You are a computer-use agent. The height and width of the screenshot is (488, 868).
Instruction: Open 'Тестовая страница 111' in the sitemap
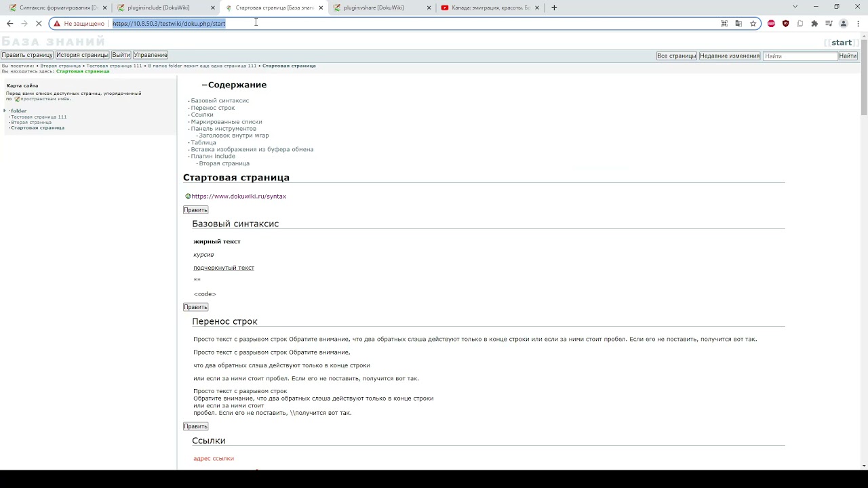pyautogui.click(x=39, y=117)
